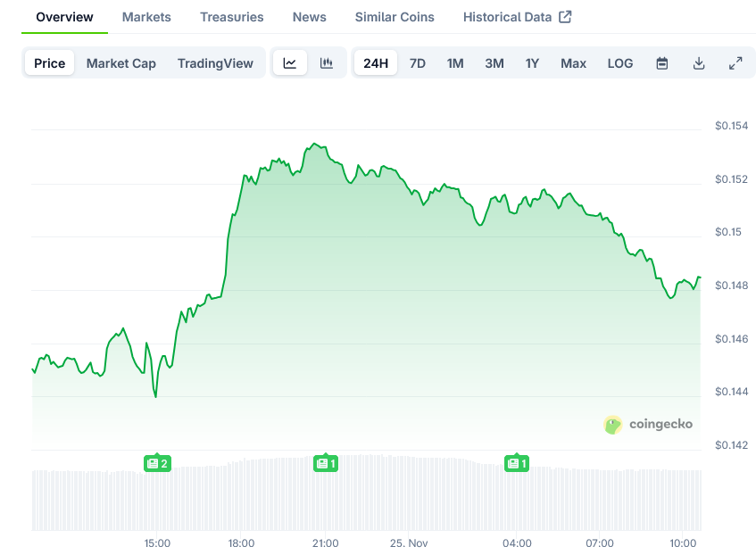Viewport: 756px width, 555px height.
Task: Expand chart to fullscreen
Action: coord(735,63)
